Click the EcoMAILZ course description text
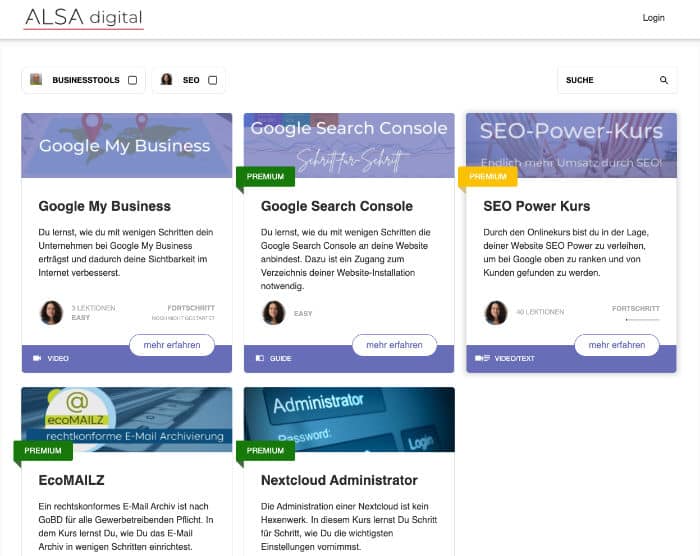 click(126, 527)
